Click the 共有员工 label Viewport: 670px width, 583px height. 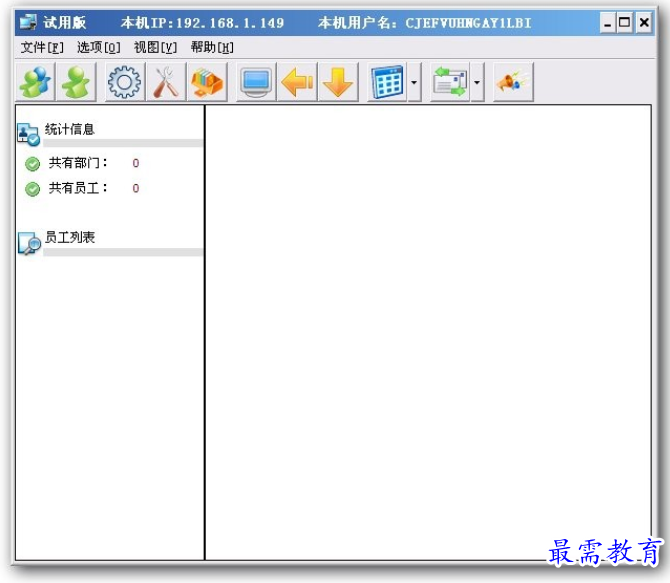click(78, 188)
